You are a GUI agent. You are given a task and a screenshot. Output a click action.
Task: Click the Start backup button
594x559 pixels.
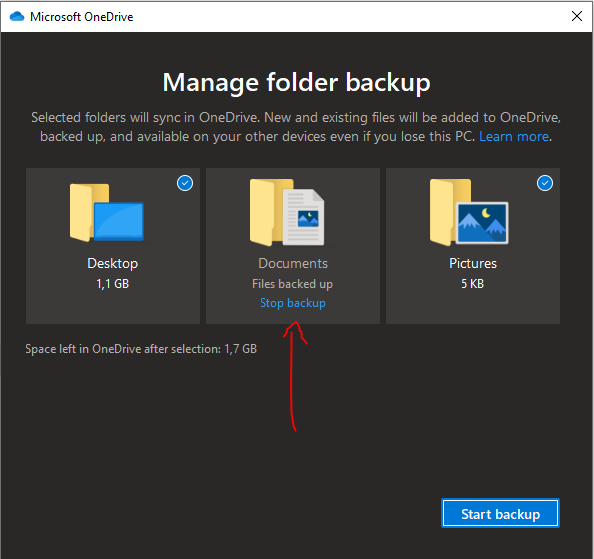(500, 514)
